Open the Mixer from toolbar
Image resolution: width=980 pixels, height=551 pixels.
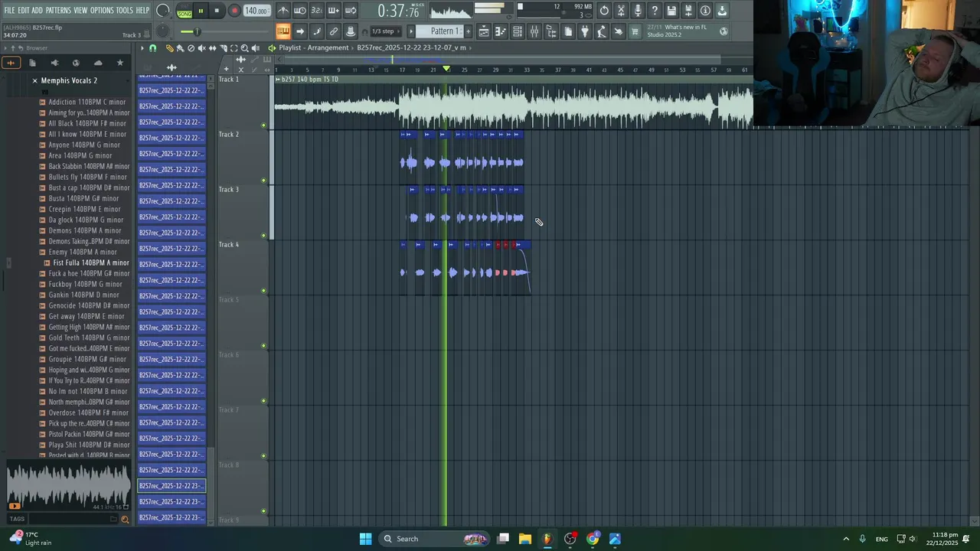(x=534, y=31)
